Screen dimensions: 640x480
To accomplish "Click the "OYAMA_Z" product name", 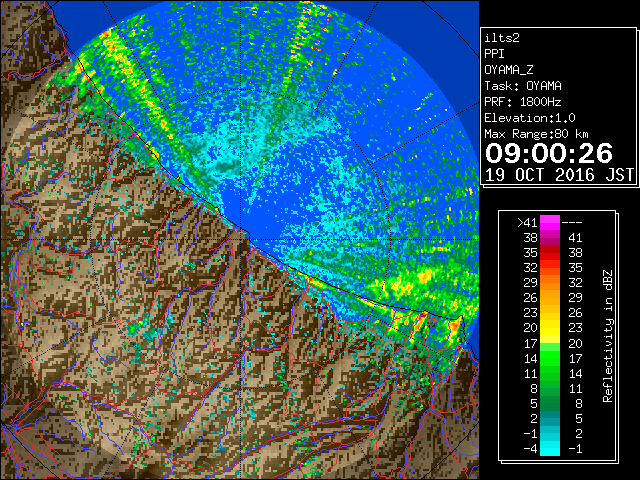I will [x=509, y=70].
